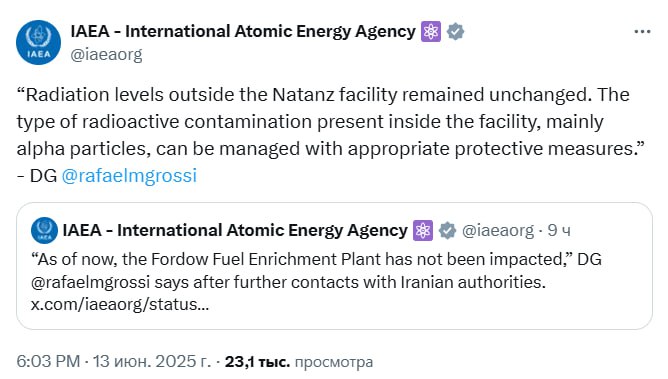Screen dimensions: 668x379
Task: Open the quoted tweet about Fordow plant
Action: (x=334, y=266)
